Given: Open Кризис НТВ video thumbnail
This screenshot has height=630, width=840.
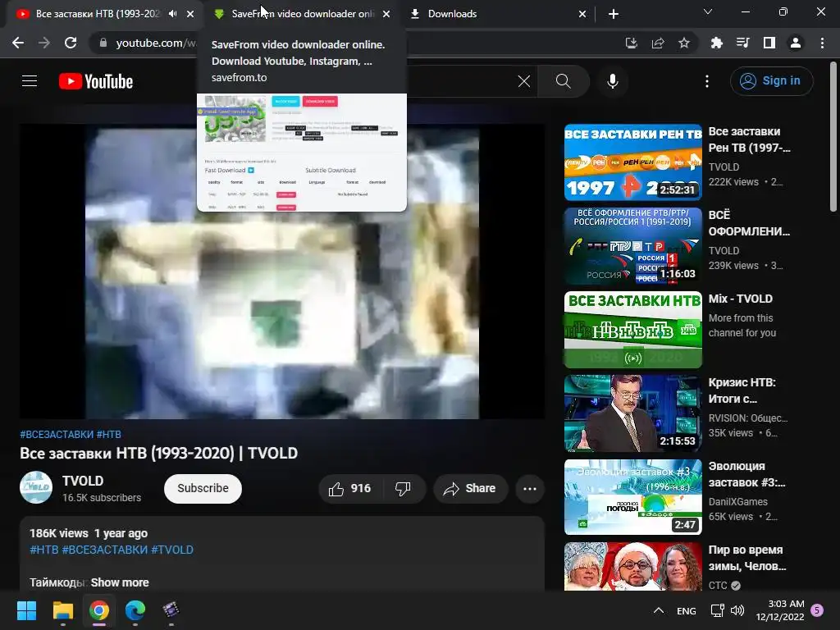Looking at the screenshot, I should (x=632, y=413).
